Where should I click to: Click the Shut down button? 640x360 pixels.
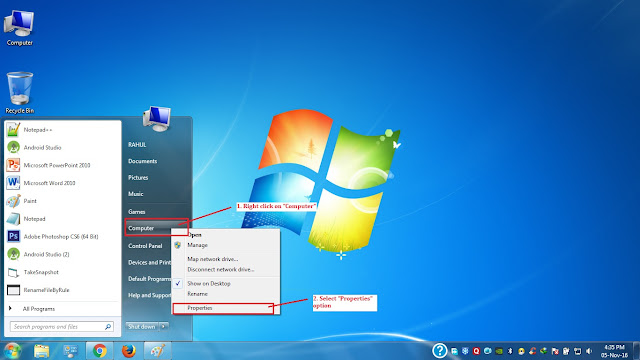tap(142, 327)
